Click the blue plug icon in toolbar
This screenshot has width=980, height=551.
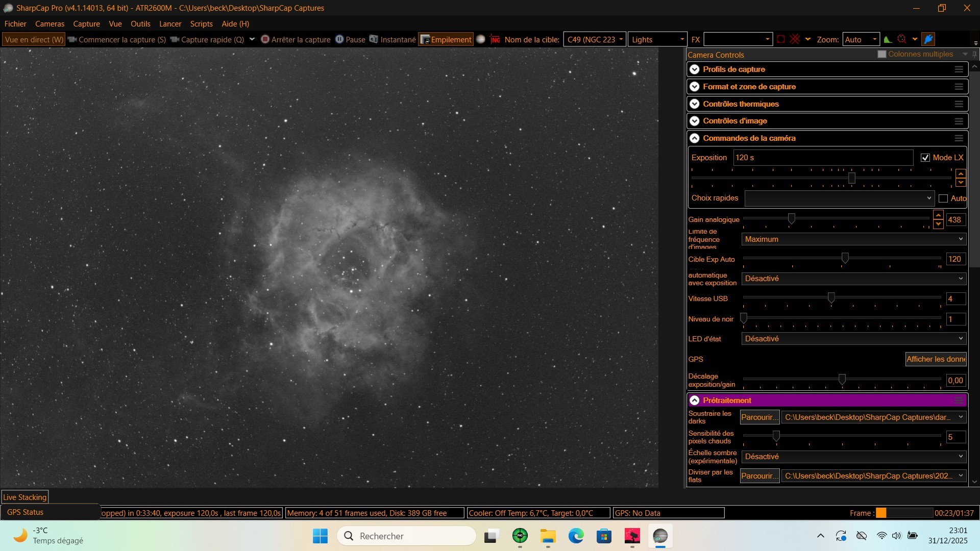(x=928, y=39)
